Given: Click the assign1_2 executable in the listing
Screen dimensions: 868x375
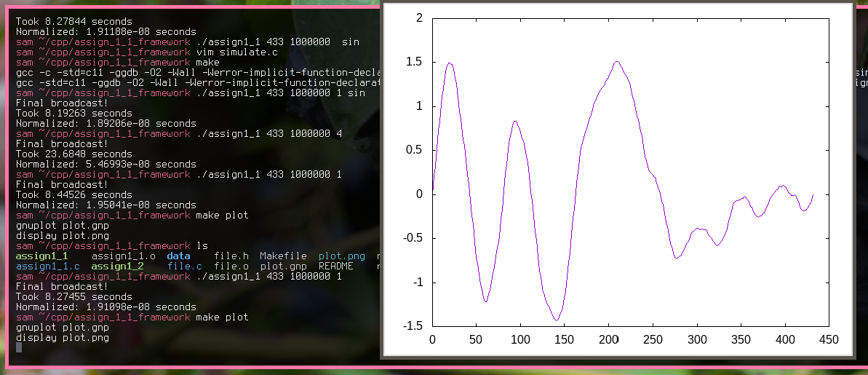Looking at the screenshot, I should pos(117,267).
